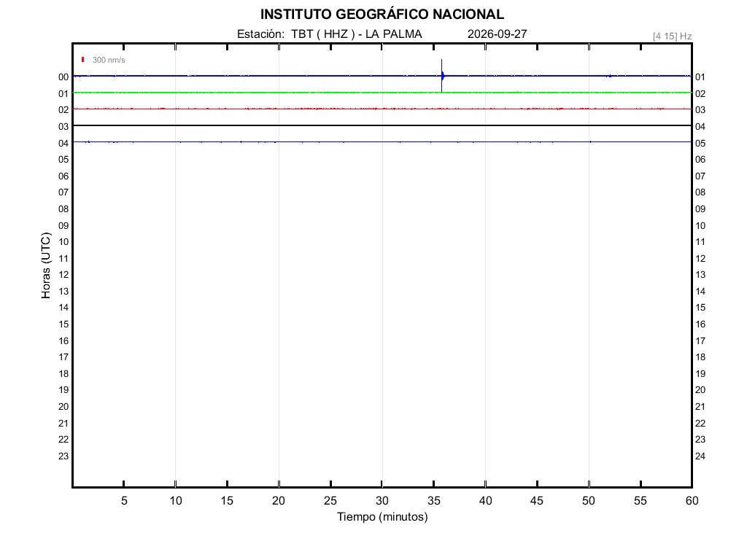Click hour label 24 on right axis
This screenshot has width=747, height=560.
[700, 456]
